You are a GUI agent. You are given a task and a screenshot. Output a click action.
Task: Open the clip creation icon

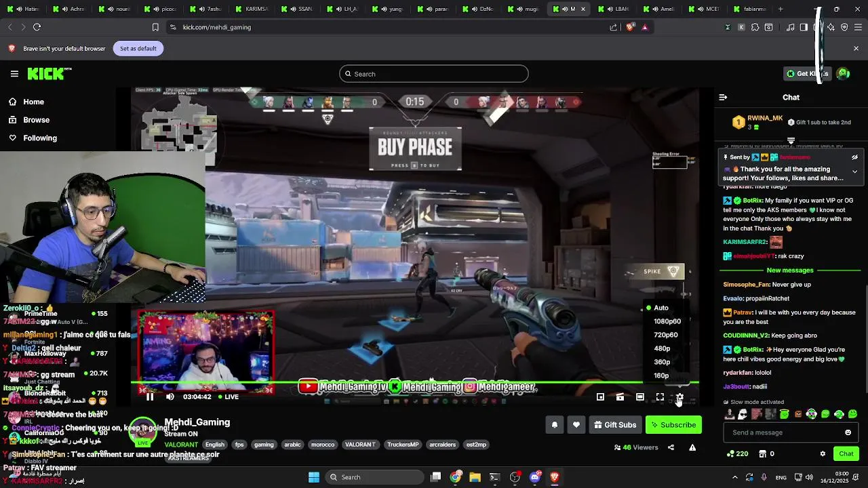click(620, 397)
